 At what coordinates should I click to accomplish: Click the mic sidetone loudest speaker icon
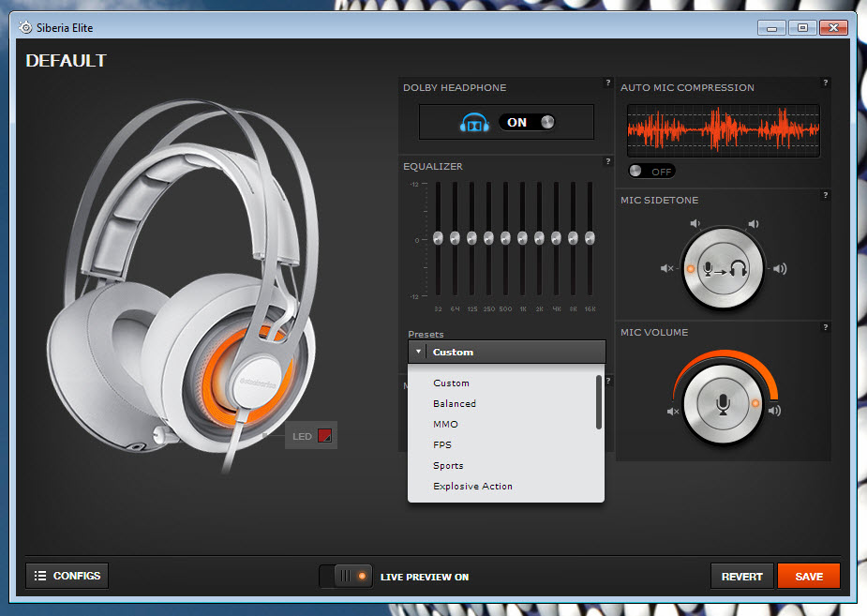pyautogui.click(x=780, y=269)
